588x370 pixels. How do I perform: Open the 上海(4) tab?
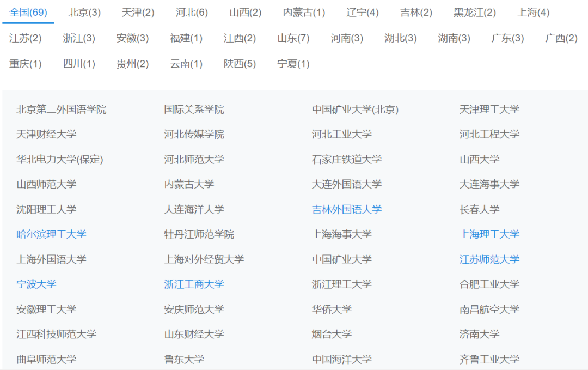pos(533,13)
